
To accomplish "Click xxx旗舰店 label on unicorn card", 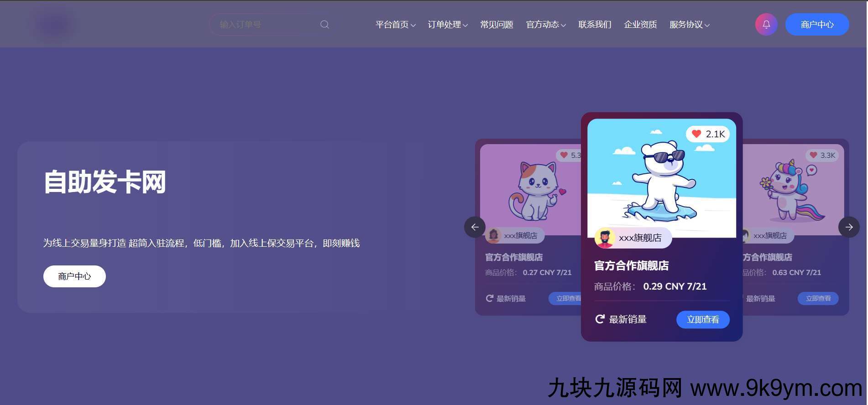I will tap(770, 235).
